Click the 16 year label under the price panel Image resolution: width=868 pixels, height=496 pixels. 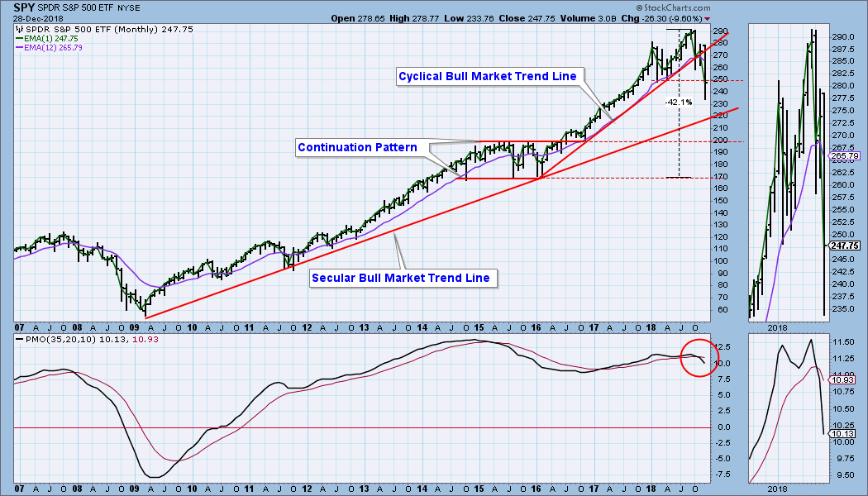pyautogui.click(x=536, y=327)
